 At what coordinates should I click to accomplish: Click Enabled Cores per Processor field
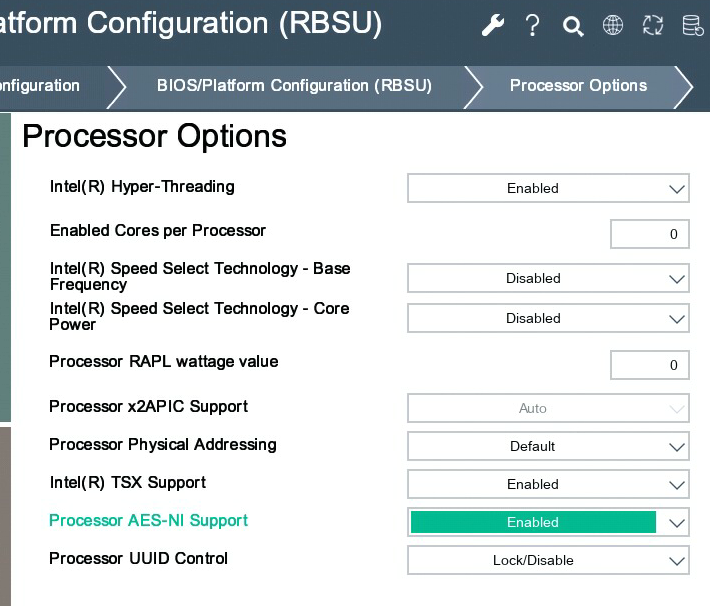(650, 234)
